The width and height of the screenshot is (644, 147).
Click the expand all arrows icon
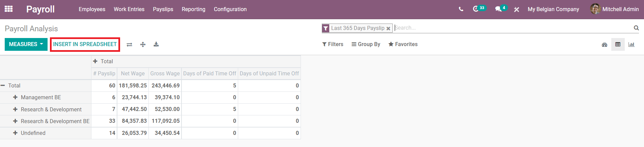(143, 44)
